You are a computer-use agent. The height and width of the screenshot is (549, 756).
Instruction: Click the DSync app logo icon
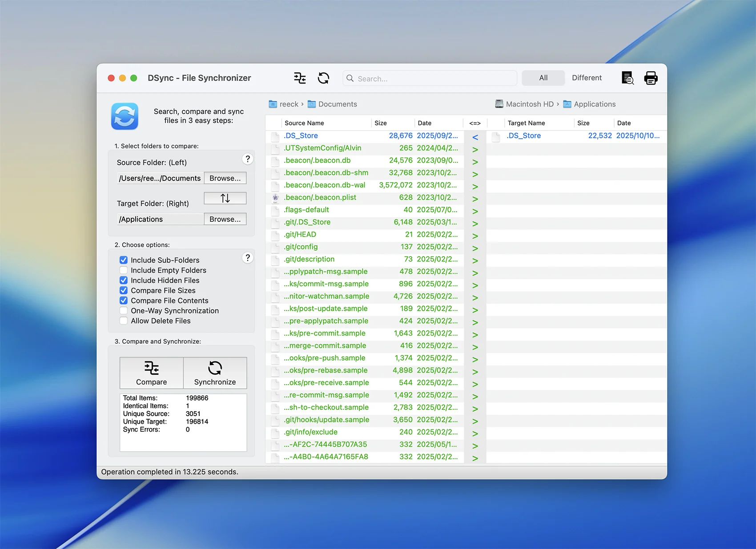tap(125, 116)
